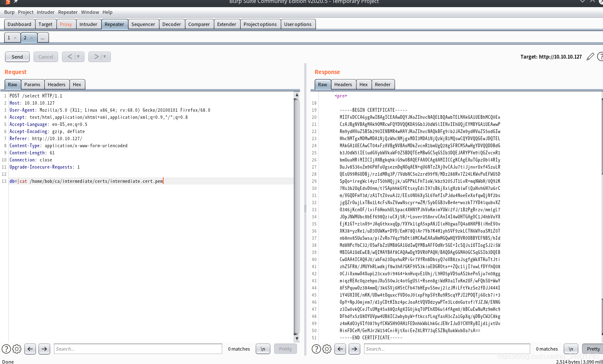Switch to the Target tab
Viewport: 603px width, 364px height.
tap(45, 24)
